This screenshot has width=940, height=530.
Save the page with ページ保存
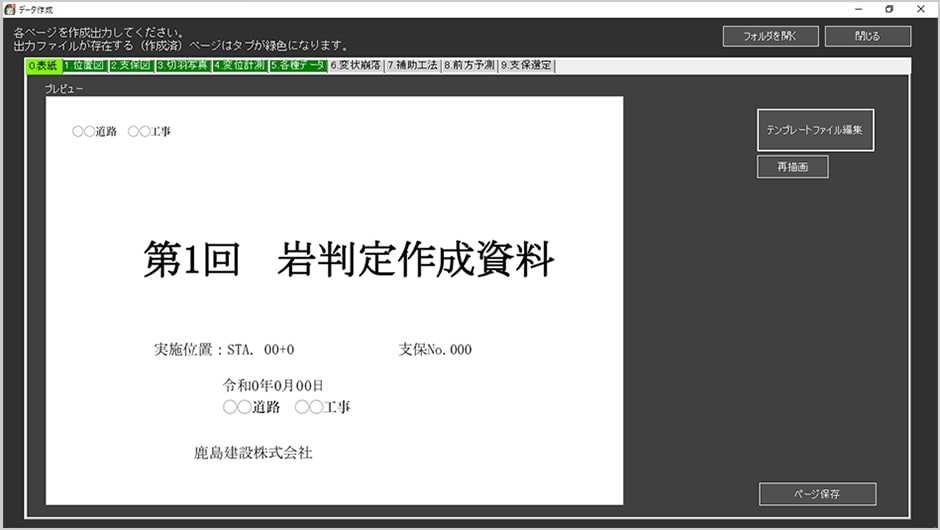pyautogui.click(x=817, y=494)
